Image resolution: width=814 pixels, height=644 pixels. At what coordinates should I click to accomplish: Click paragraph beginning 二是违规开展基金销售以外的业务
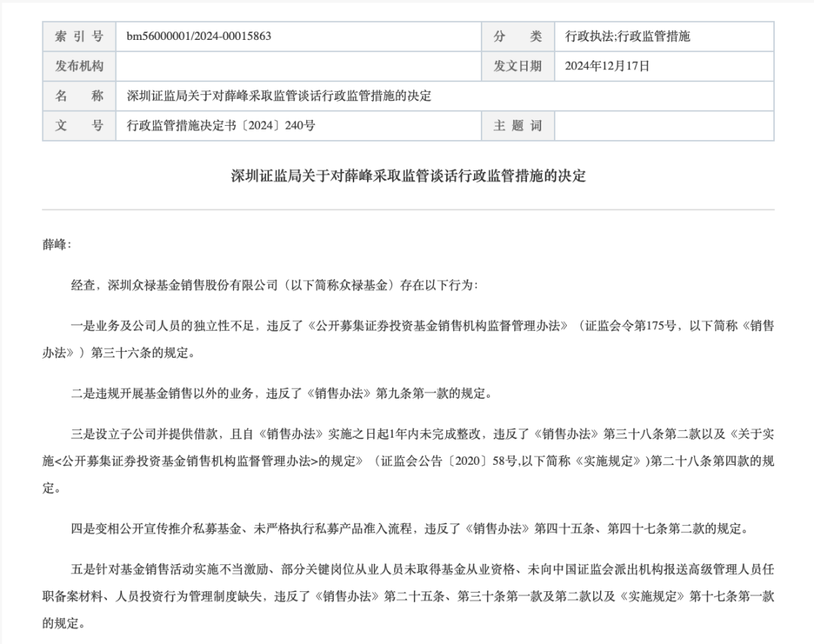[x=281, y=393]
